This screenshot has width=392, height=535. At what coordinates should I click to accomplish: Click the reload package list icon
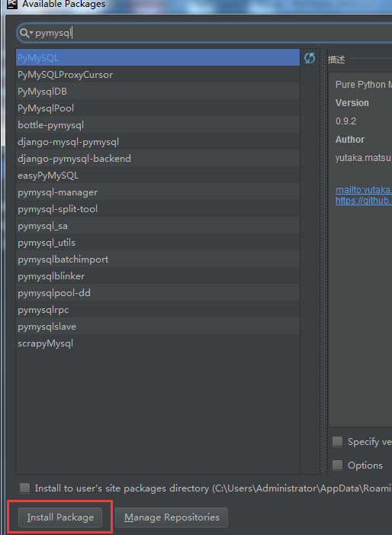point(310,58)
